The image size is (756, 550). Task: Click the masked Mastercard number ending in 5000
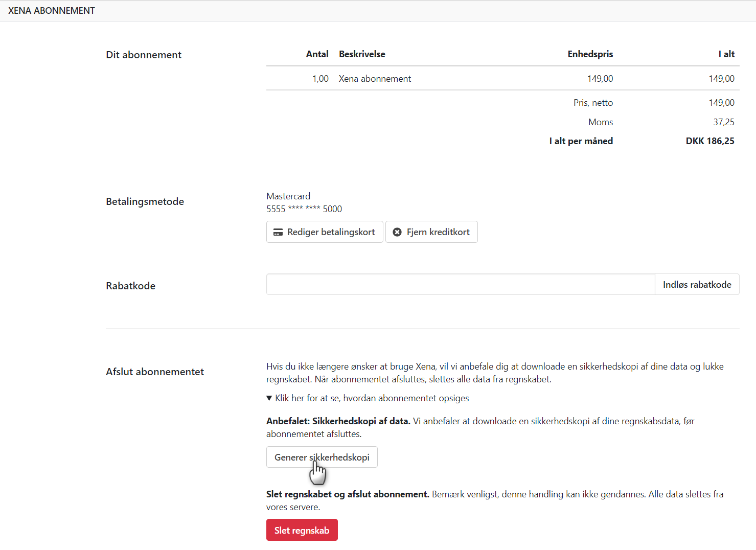[x=304, y=209]
